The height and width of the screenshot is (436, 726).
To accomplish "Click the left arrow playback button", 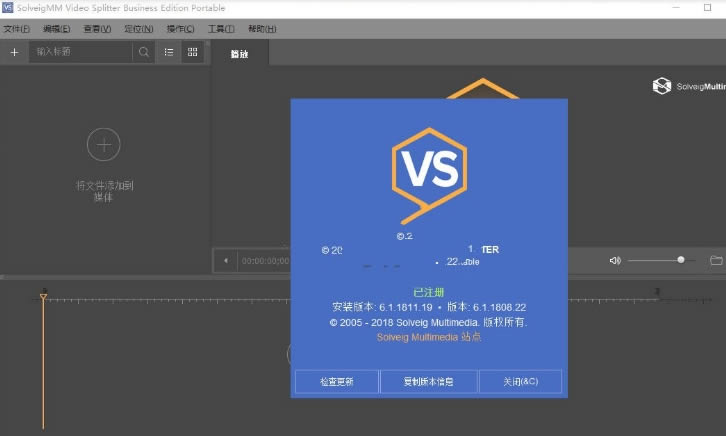I will pyautogui.click(x=226, y=261).
